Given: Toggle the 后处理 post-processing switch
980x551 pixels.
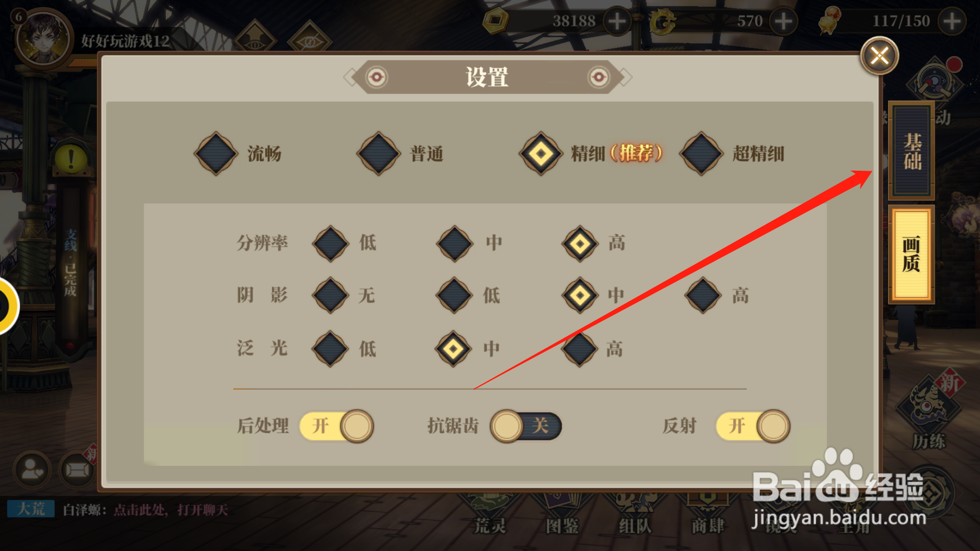Looking at the screenshot, I should [337, 426].
